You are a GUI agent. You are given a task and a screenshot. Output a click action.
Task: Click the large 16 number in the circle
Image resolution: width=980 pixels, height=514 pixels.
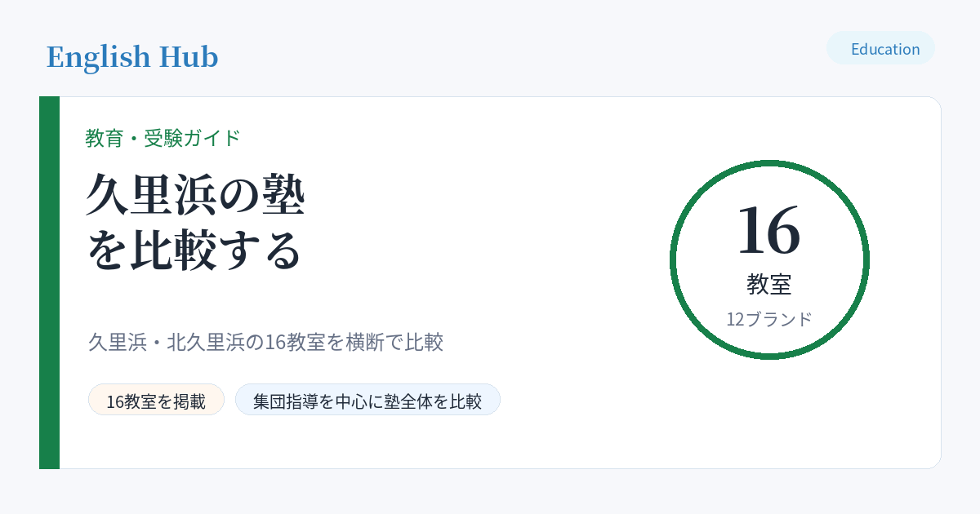768,230
